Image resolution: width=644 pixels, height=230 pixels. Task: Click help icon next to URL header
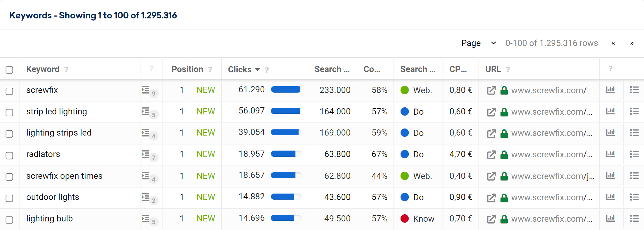pyautogui.click(x=508, y=70)
